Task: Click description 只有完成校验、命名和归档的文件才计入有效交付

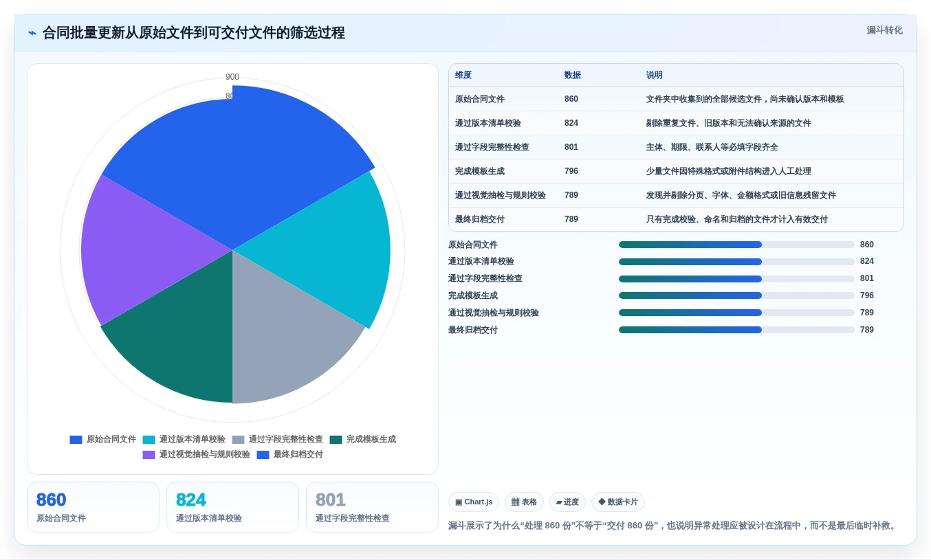Action: [x=736, y=219]
